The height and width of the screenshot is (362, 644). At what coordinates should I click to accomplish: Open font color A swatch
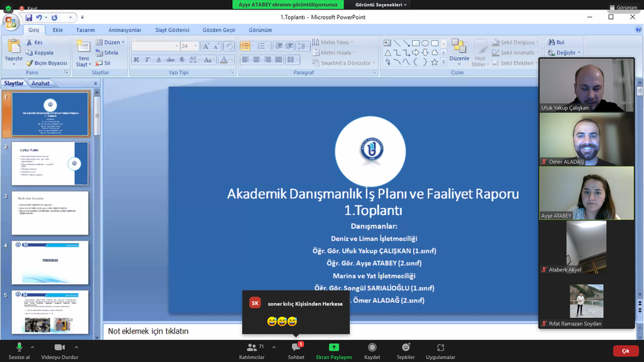pyautogui.click(x=224, y=60)
